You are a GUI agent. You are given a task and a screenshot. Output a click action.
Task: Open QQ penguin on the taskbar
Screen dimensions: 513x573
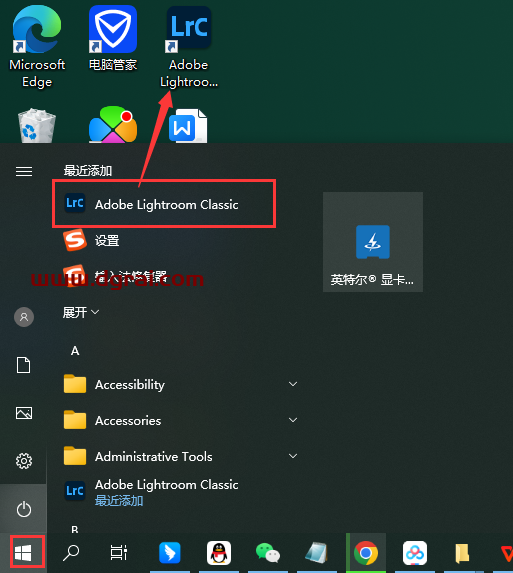coord(219,553)
